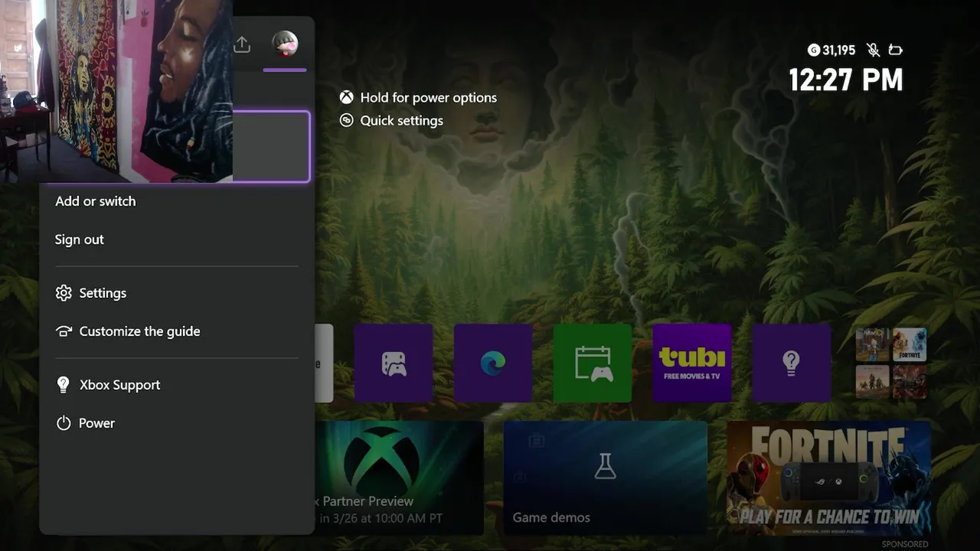This screenshot has width=980, height=551.
Task: Open the sponsored Fortnite Play for a chance to win ad
Action: [829, 477]
